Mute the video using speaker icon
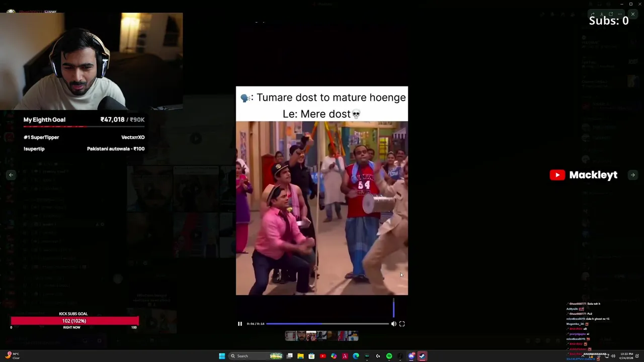 pos(394,324)
